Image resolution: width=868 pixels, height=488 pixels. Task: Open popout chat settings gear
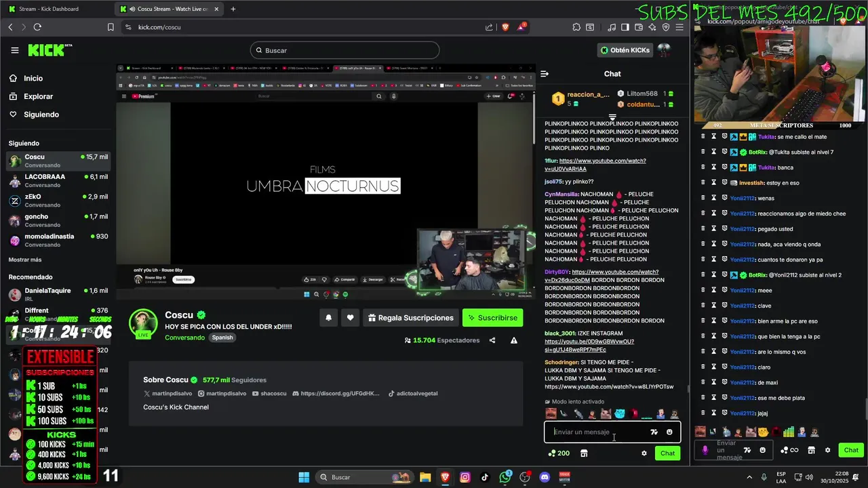tap(827, 450)
